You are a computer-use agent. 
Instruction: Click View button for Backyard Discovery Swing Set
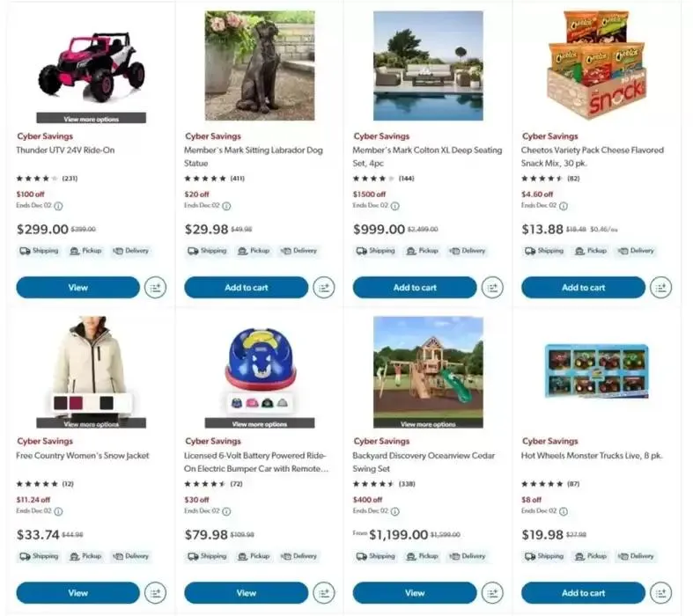pos(415,593)
